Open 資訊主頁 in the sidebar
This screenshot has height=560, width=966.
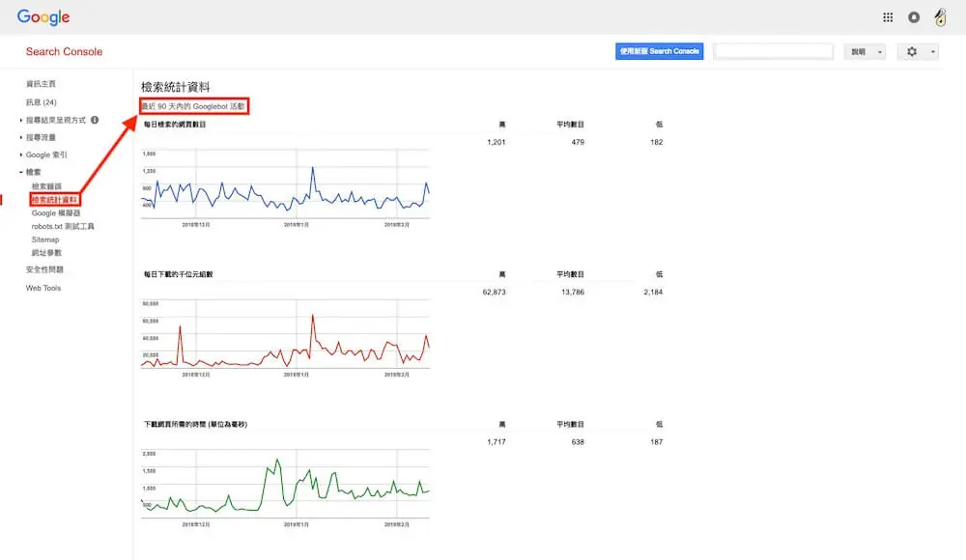tap(41, 84)
